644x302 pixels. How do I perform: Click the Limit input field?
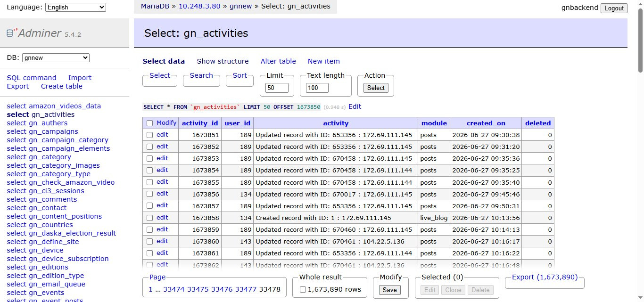pos(277,88)
